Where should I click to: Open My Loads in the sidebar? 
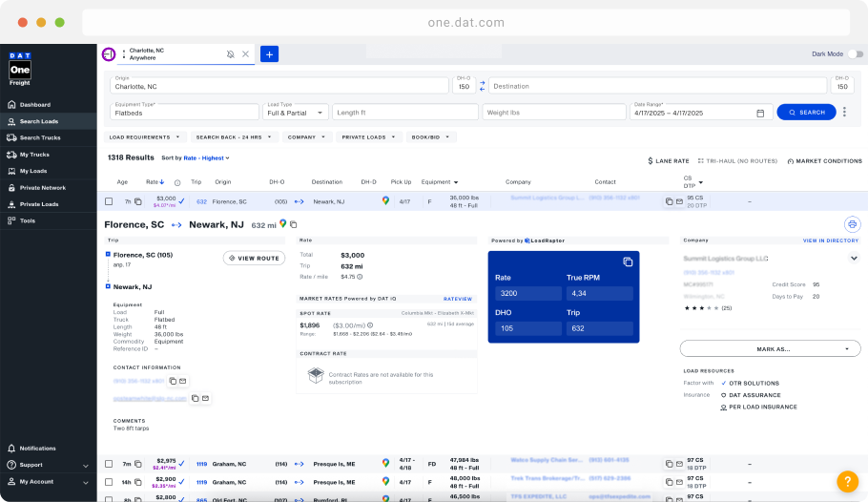point(33,171)
